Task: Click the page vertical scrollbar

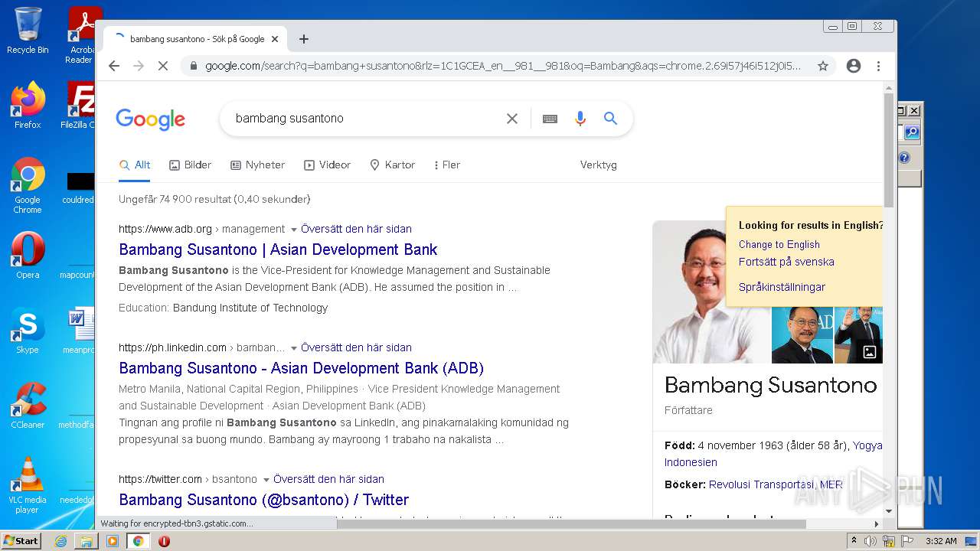Action: (888, 149)
